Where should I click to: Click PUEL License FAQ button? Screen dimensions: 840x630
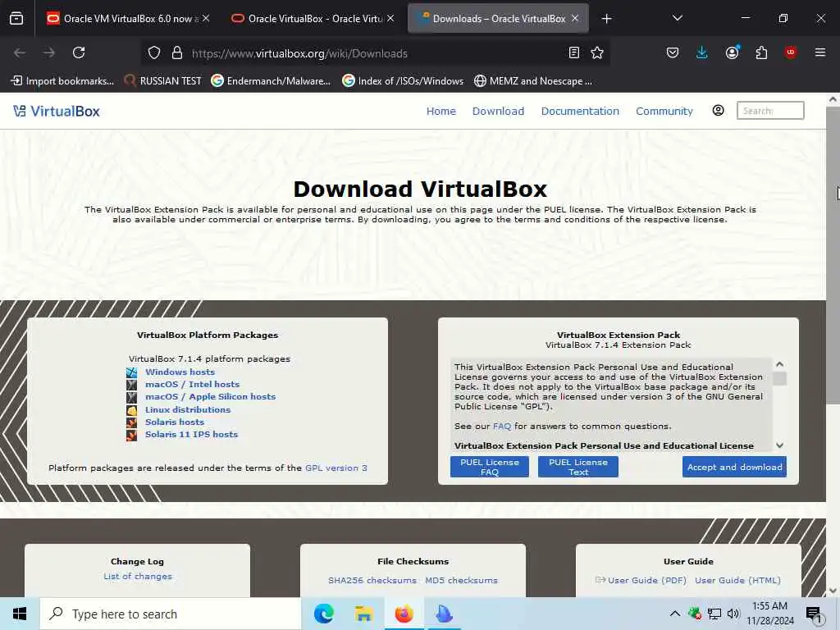click(489, 467)
